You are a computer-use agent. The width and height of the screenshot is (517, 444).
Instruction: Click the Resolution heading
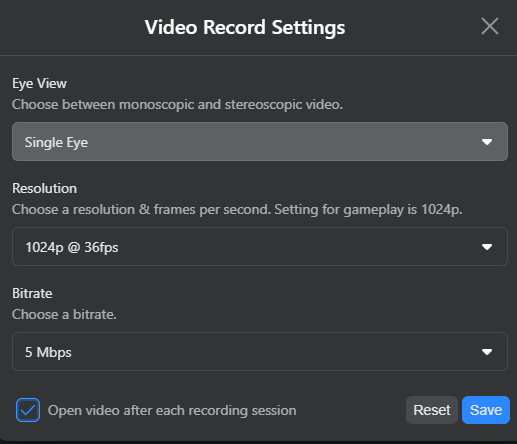tap(44, 188)
